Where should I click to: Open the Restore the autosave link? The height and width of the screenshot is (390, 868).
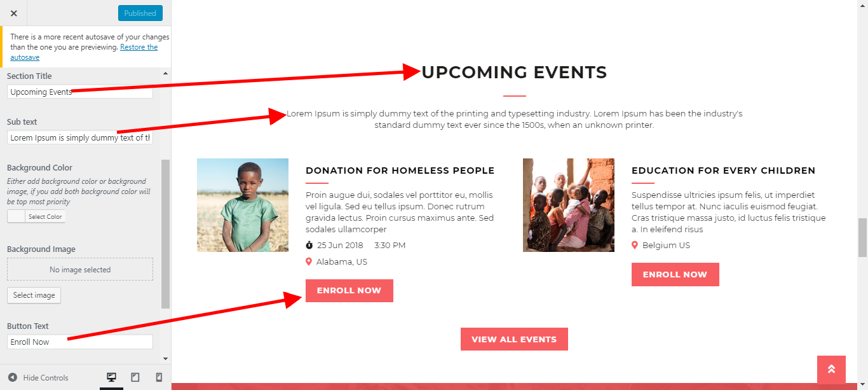pos(139,47)
